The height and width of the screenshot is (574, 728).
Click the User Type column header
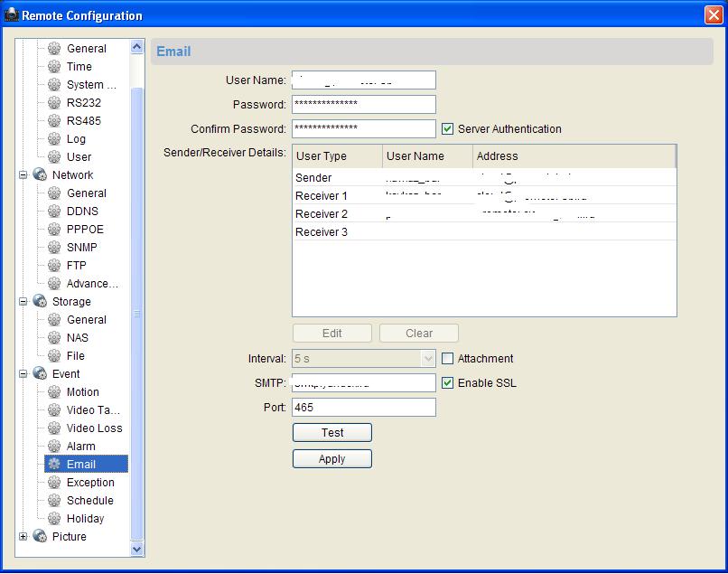click(x=338, y=156)
